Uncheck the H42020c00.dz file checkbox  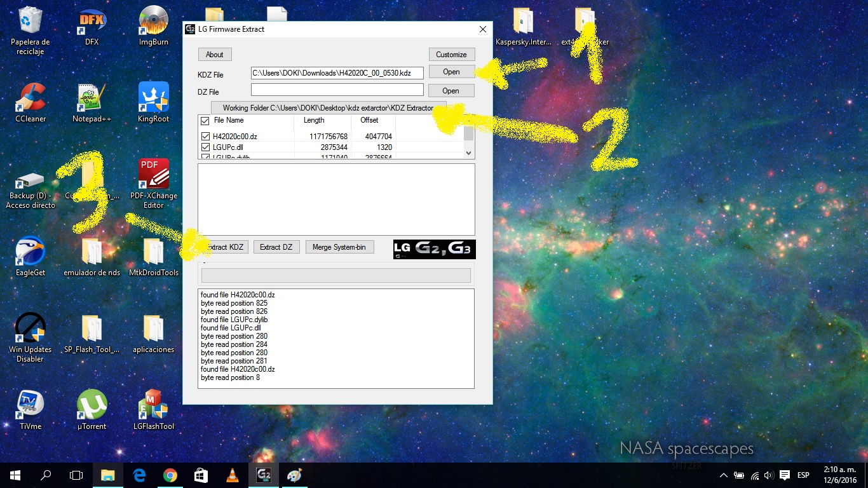tap(205, 137)
